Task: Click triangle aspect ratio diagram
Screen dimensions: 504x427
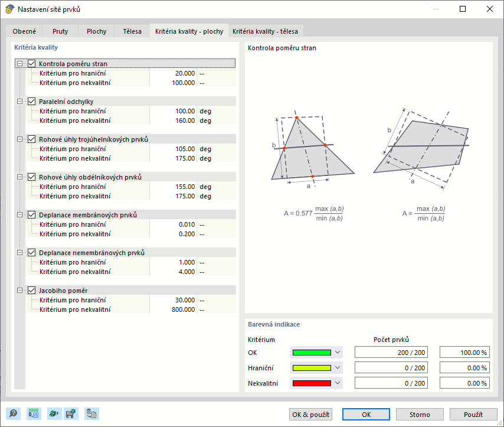Action: point(312,149)
